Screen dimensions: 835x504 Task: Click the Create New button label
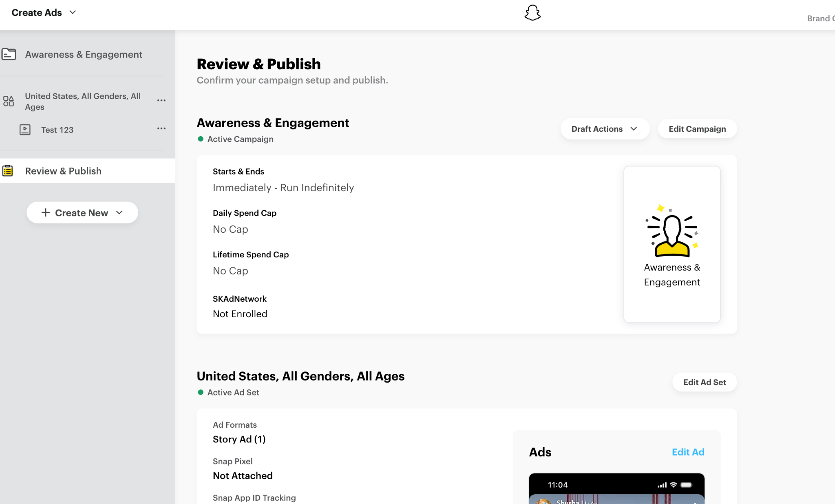(82, 213)
